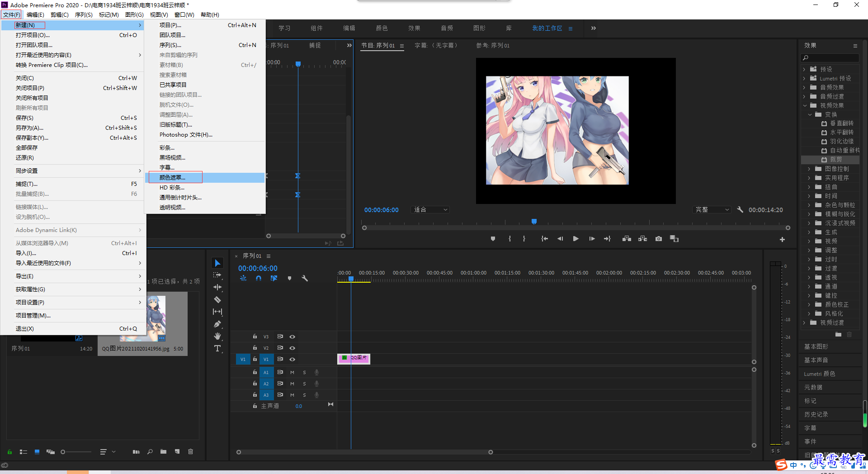Expand the 预设 effects folder
868x474 pixels.
(804, 69)
